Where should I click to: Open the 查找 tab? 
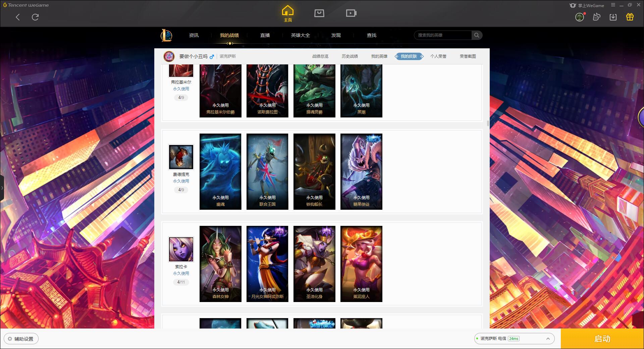point(372,35)
